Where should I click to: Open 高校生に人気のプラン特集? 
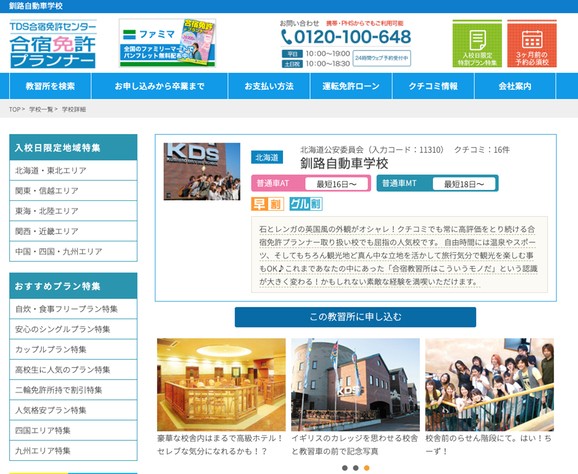[73, 370]
